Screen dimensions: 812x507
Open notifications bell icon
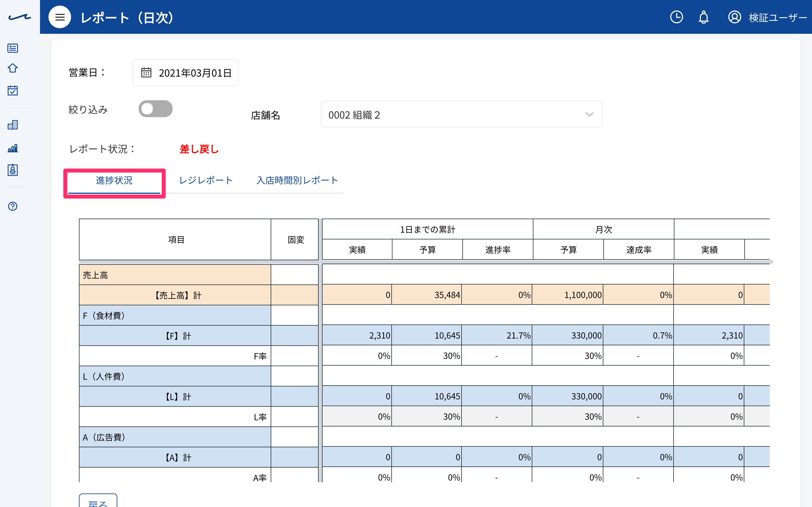pos(703,17)
